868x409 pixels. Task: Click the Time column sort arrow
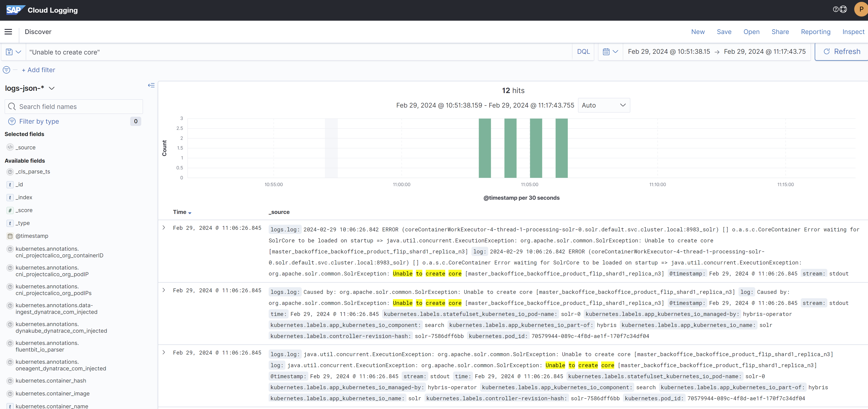[190, 213]
